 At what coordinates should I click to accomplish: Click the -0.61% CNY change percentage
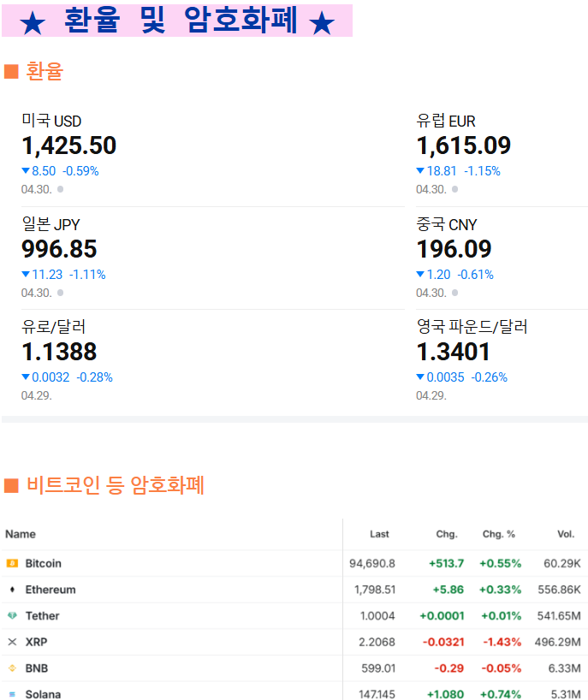476,275
